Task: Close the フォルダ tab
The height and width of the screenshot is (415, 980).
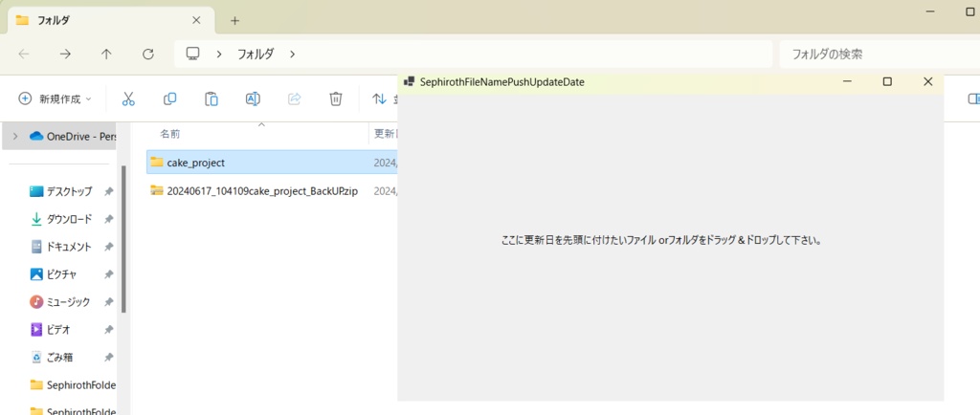Action: click(196, 20)
